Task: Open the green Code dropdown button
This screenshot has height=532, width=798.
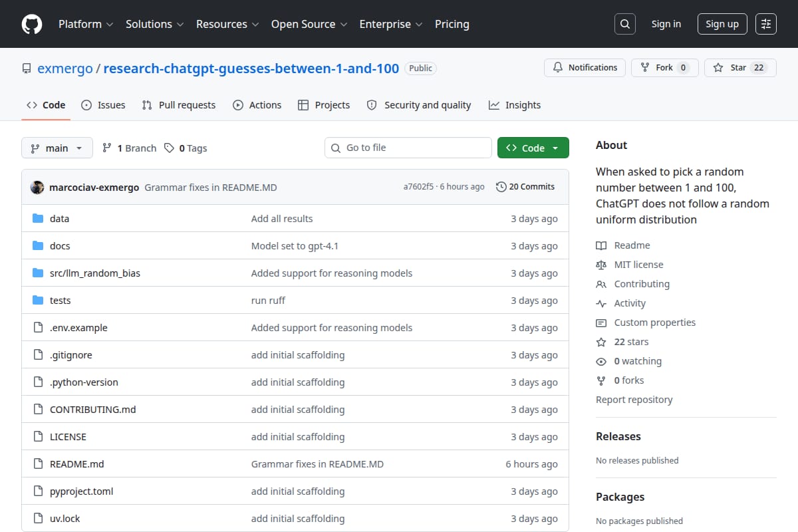Action: (533, 148)
